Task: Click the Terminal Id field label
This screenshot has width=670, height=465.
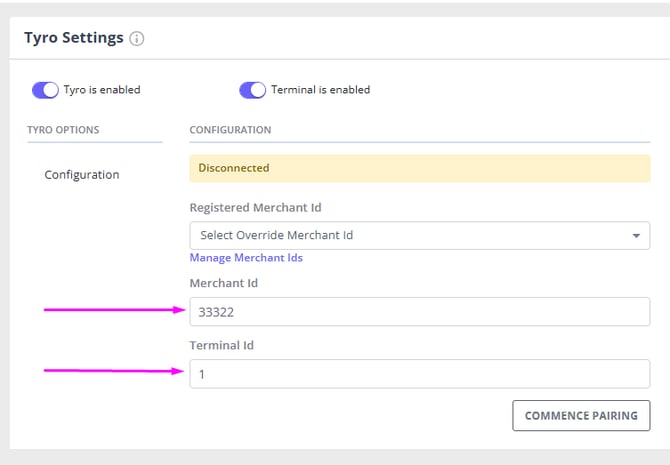Action: pyautogui.click(x=224, y=346)
